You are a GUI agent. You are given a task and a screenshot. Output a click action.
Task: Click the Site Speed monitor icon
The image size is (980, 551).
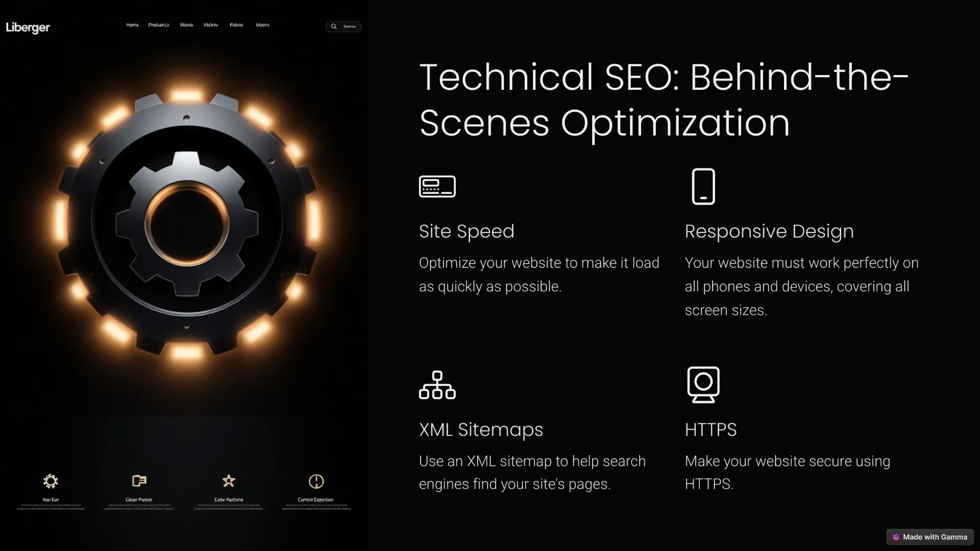[x=437, y=186]
